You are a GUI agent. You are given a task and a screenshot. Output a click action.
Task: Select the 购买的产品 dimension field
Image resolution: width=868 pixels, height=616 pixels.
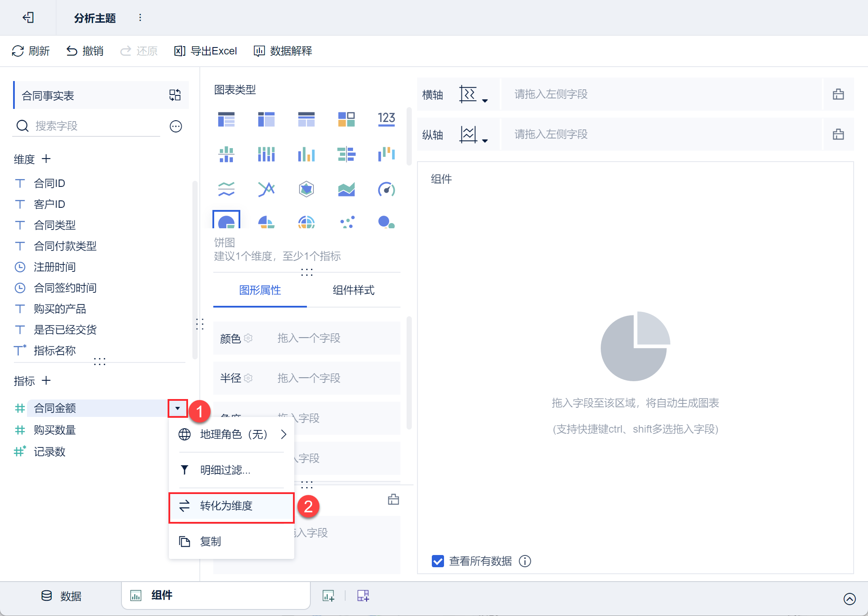click(x=60, y=309)
